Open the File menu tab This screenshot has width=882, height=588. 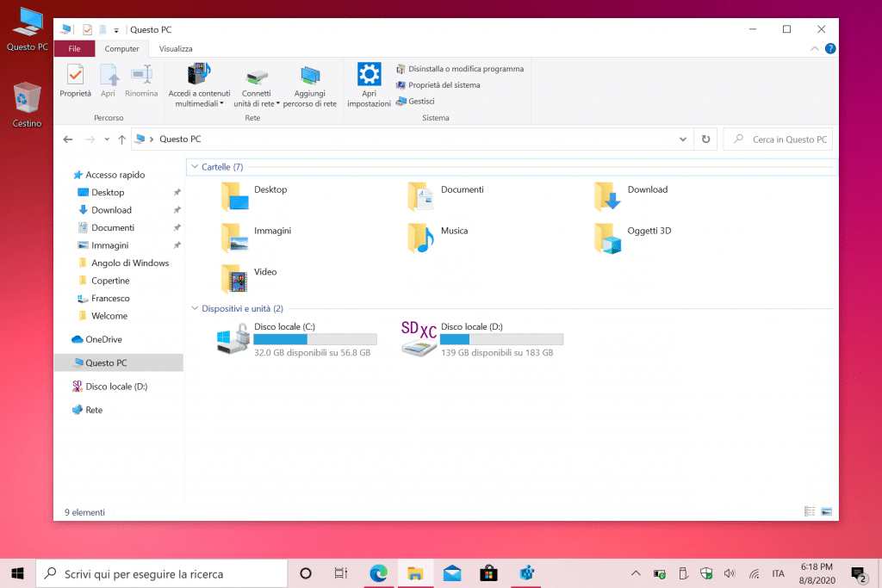click(74, 49)
